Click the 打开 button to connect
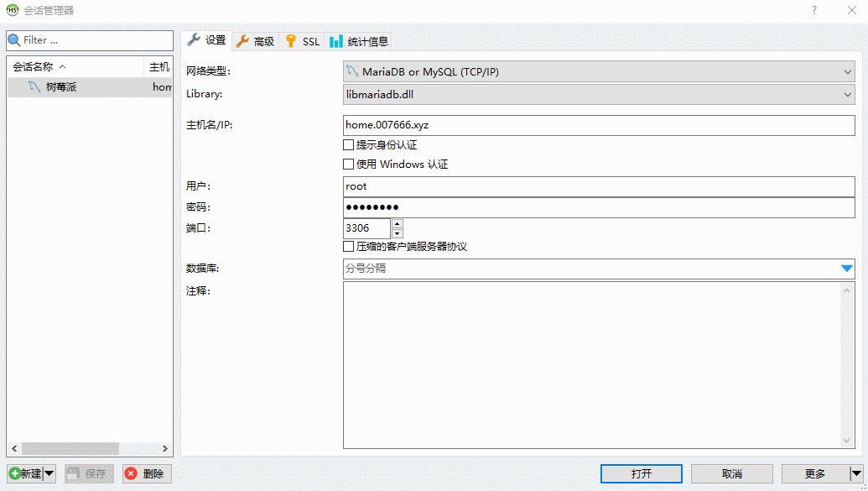 coord(641,473)
